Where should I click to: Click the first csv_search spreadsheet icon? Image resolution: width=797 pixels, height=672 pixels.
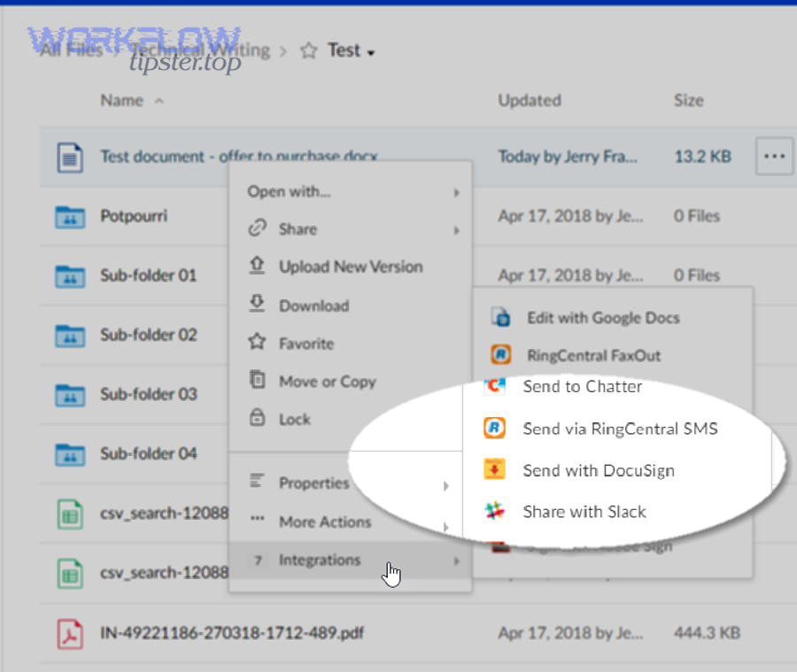point(70,514)
